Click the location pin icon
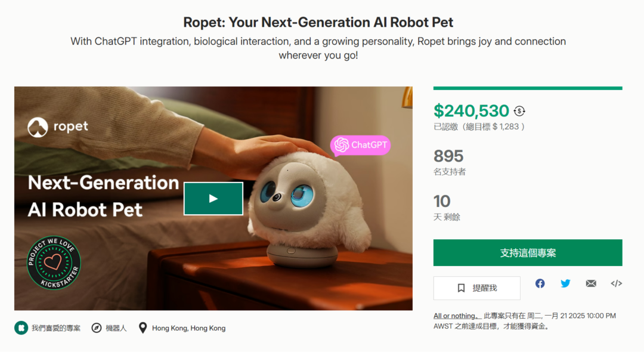 [x=143, y=328]
